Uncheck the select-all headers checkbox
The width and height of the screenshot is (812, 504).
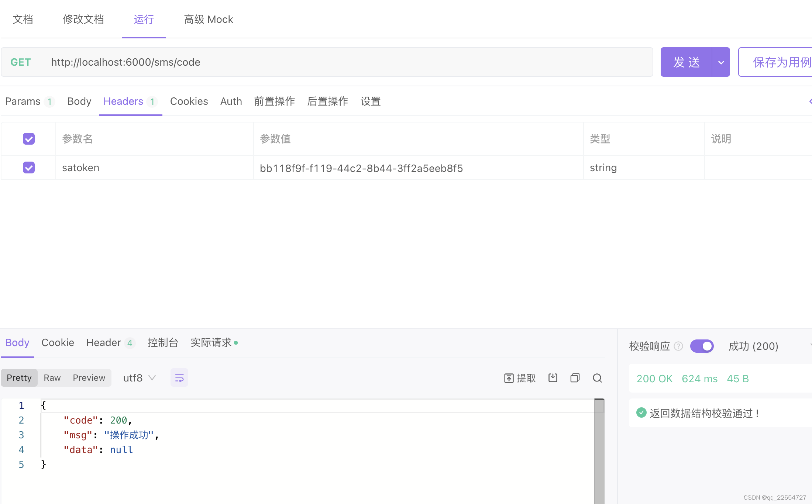coord(28,138)
